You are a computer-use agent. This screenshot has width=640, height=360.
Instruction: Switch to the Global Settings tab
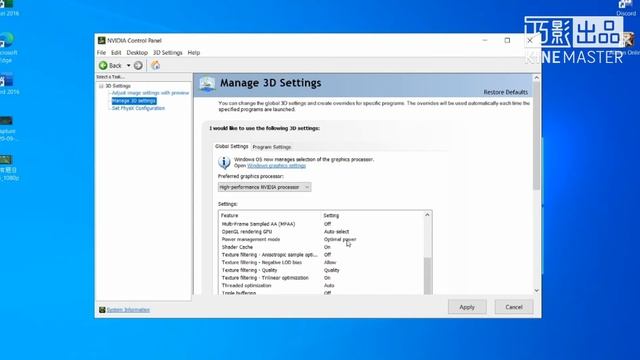231,146
